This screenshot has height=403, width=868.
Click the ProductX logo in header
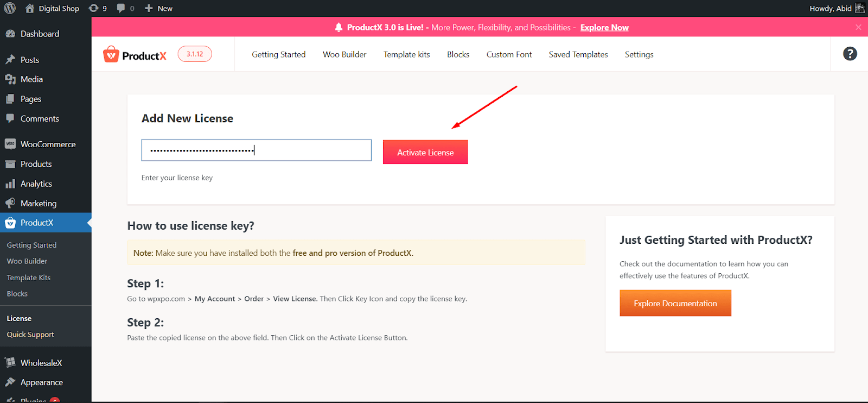pyautogui.click(x=135, y=54)
